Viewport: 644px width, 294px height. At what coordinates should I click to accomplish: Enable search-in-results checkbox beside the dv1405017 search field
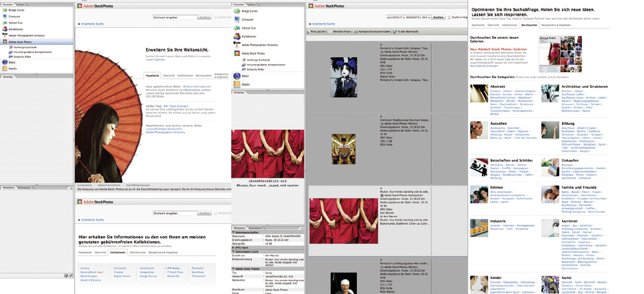450,17
